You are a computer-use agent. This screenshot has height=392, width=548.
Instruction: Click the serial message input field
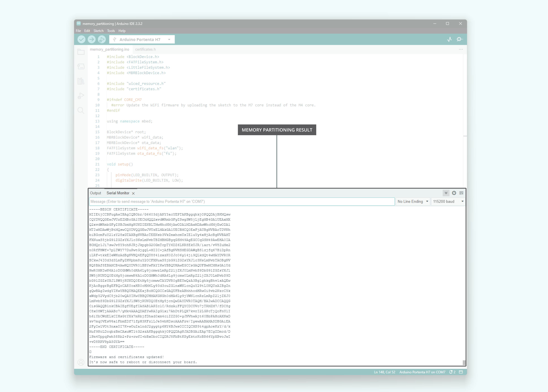click(242, 202)
